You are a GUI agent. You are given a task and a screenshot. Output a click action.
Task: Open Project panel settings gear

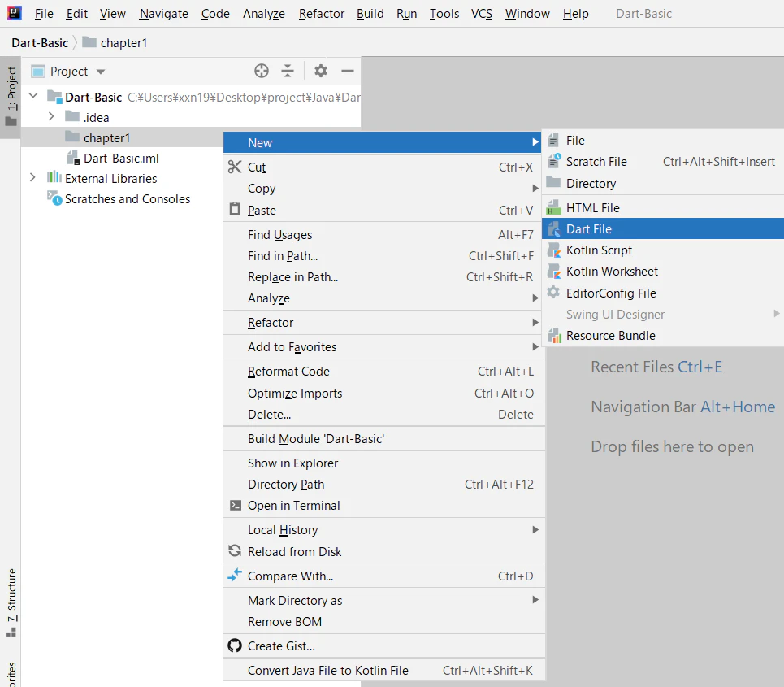[x=320, y=71]
